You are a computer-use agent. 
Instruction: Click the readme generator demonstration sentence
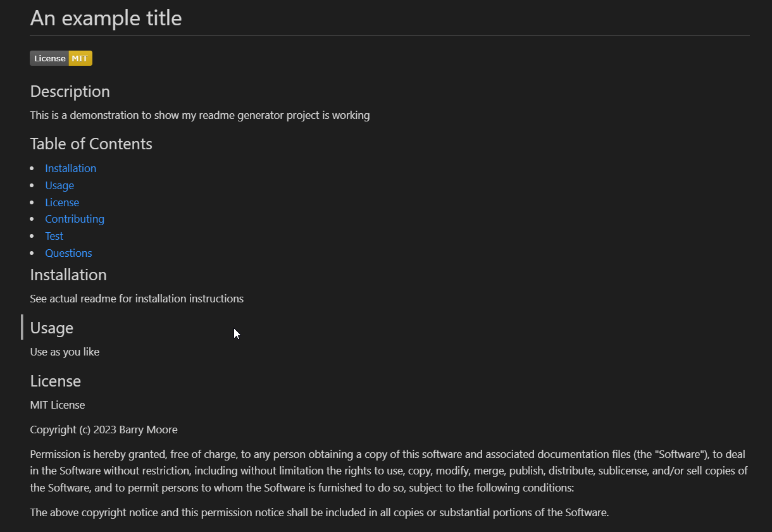199,115
